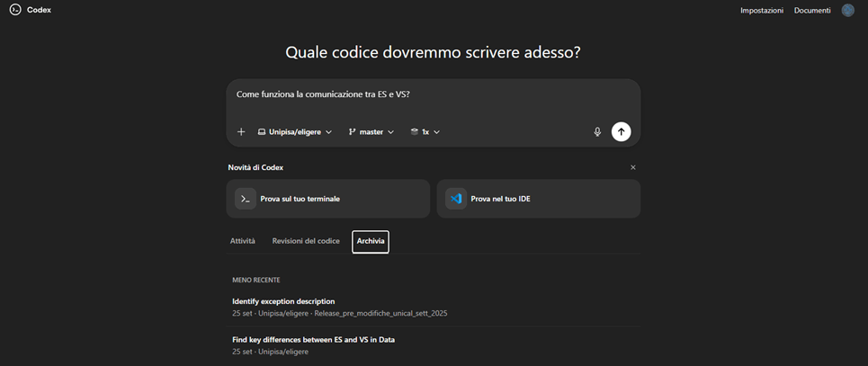Switch to the Attività tab
Image resolution: width=868 pixels, height=366 pixels.
pos(243,241)
